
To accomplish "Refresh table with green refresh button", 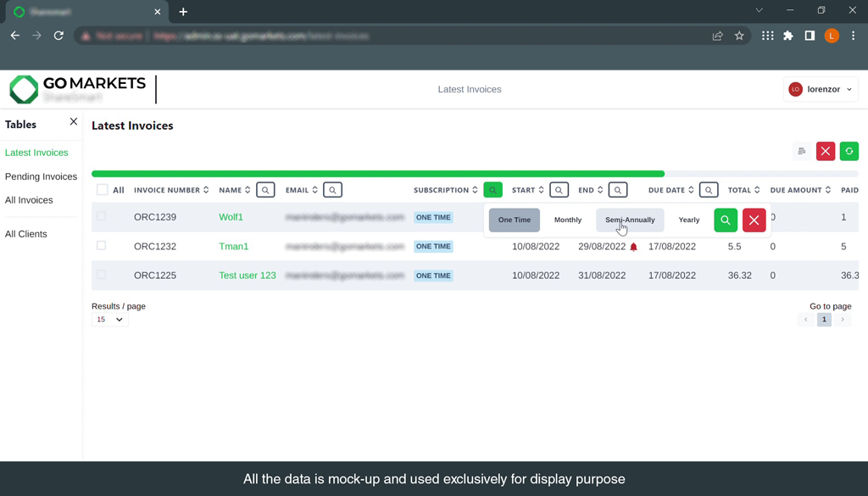I will coord(849,151).
